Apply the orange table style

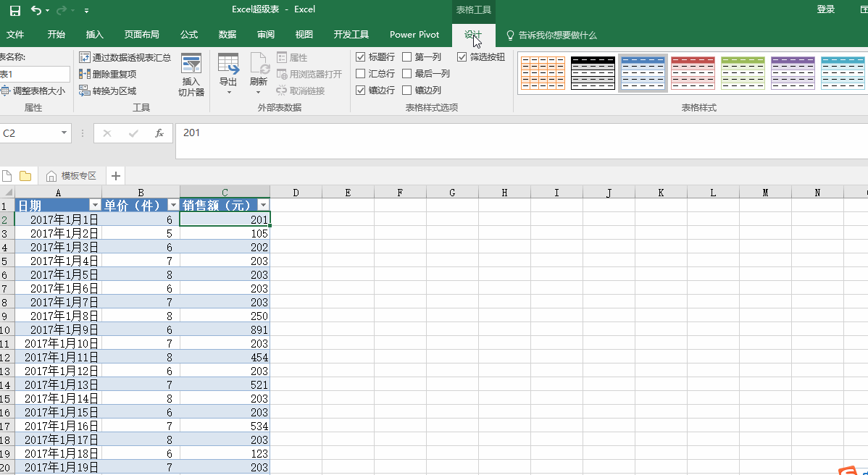tap(543, 72)
